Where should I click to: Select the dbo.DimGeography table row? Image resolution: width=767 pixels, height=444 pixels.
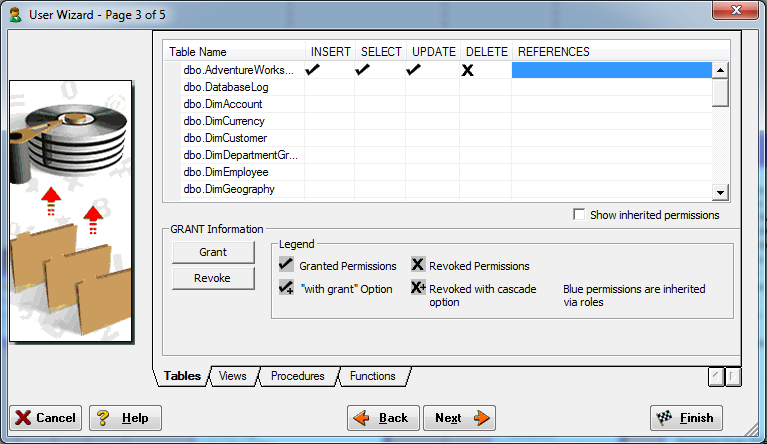coord(229,189)
